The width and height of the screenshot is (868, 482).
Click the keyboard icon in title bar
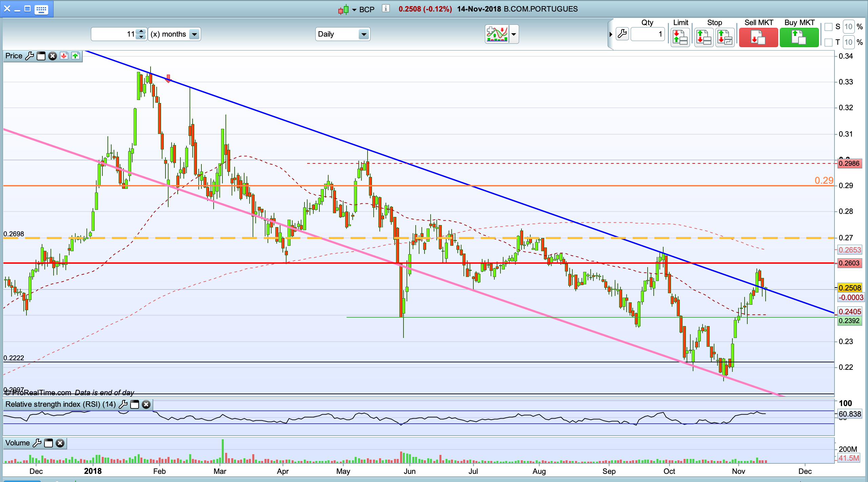[x=41, y=9]
